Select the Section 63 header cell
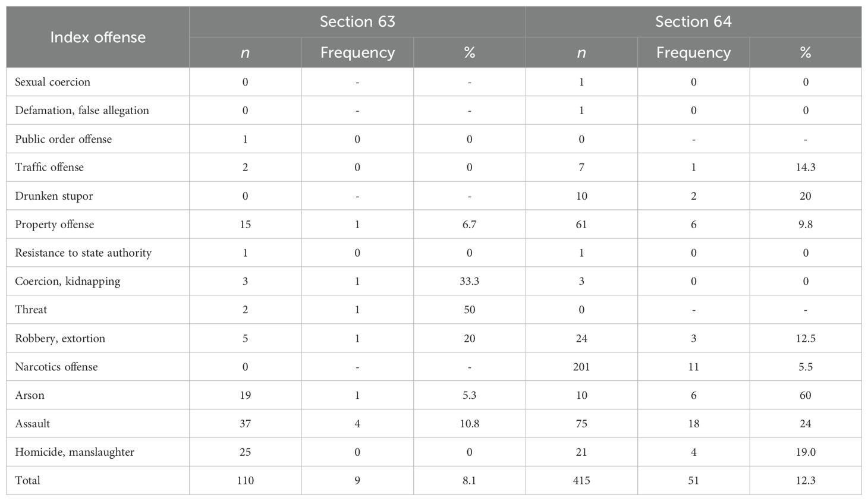The height and width of the screenshot is (501, 868). (357, 22)
